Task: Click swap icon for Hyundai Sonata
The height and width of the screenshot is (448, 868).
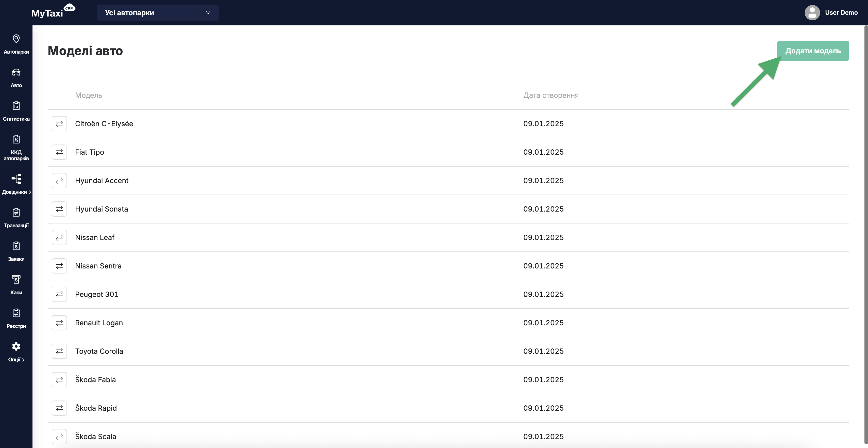Action: pos(59,209)
